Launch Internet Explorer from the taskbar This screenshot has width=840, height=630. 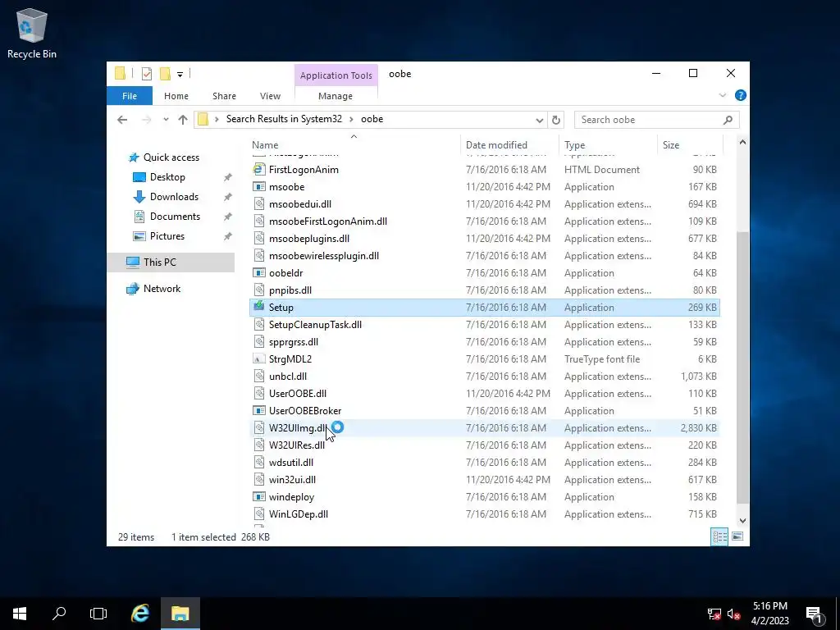(140, 614)
